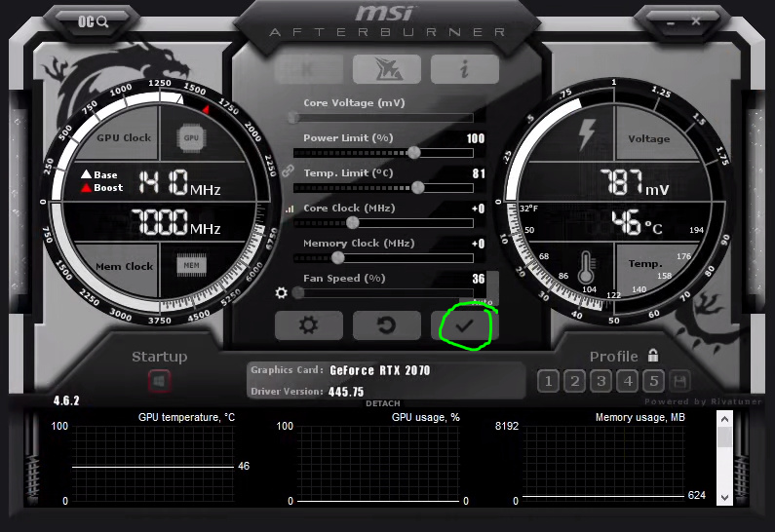Adjust the Memory Clock slider handle

[x=338, y=258]
